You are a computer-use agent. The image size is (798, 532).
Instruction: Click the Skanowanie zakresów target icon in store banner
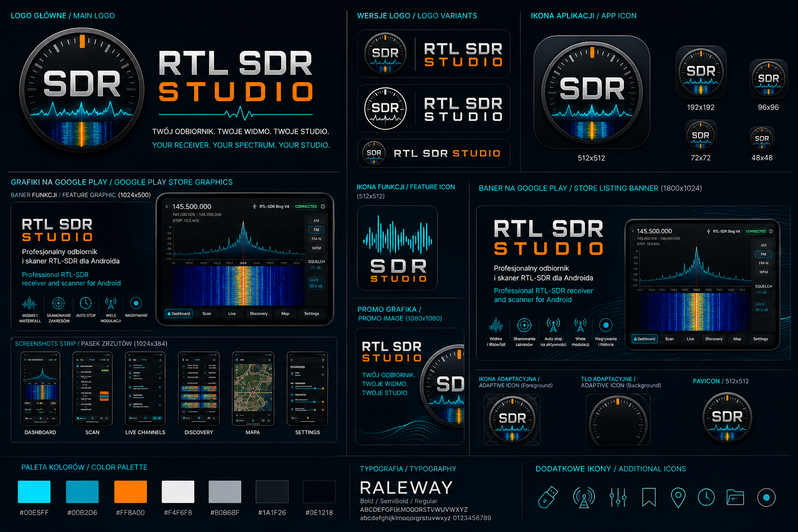click(524, 326)
